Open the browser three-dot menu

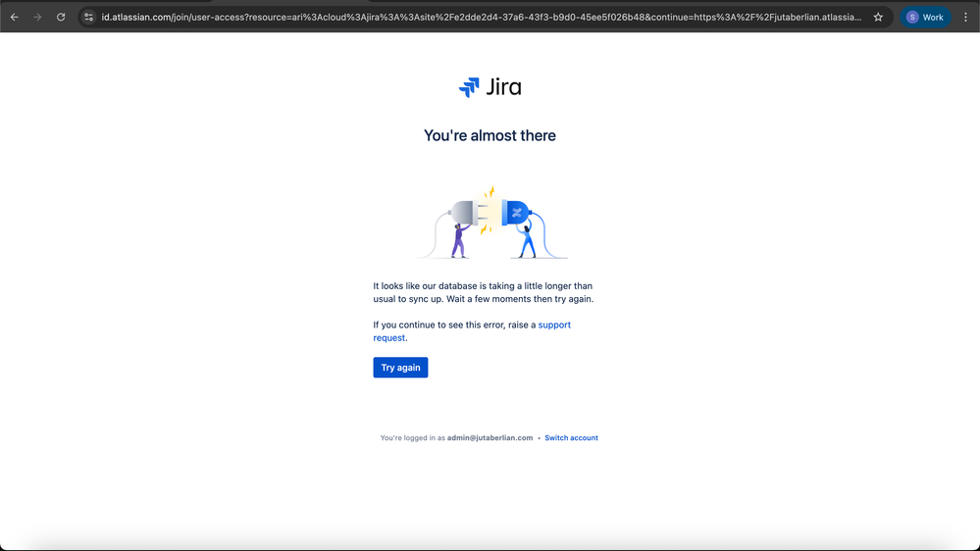[965, 17]
